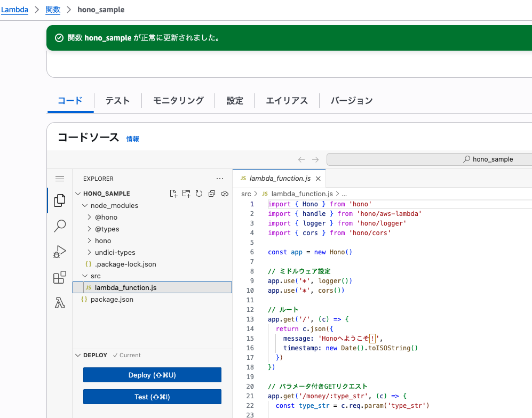Click the cloud upload icon in Explorer
Viewport: 532px width, 418px height.
pos(225,194)
